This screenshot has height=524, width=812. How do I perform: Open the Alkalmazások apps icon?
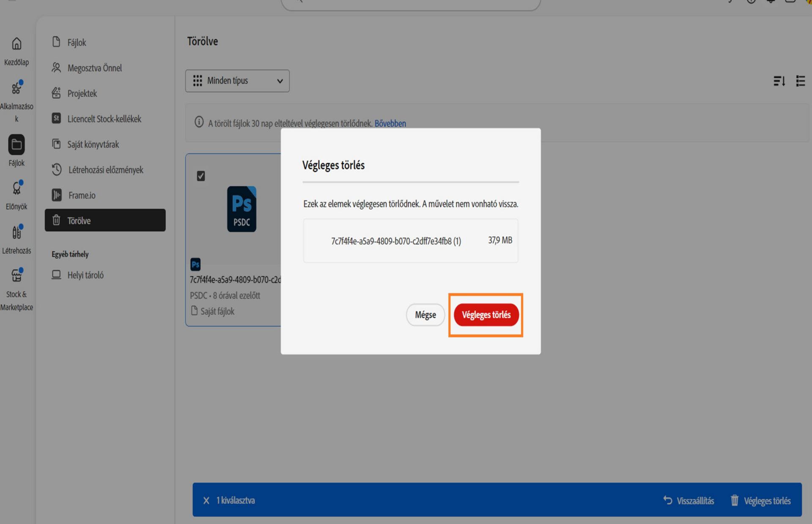[x=16, y=87]
